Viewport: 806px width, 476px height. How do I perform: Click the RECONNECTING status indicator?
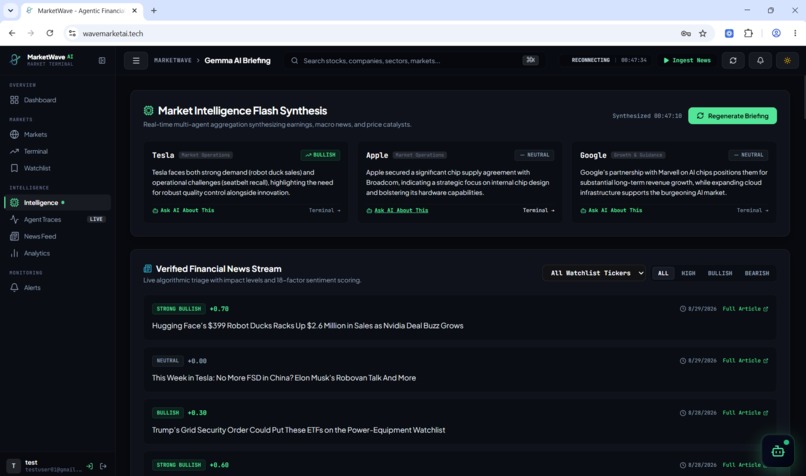(590, 60)
